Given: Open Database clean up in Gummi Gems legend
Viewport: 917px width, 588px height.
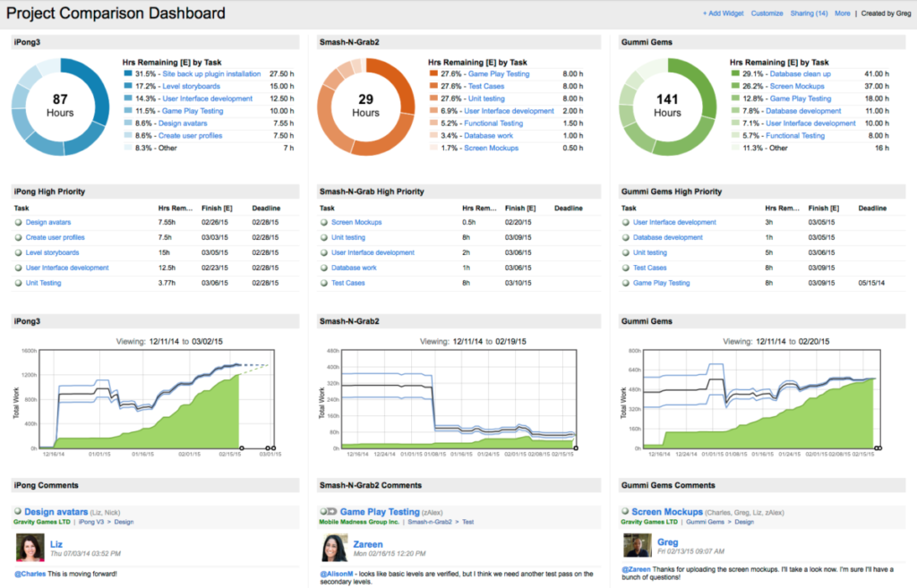Looking at the screenshot, I should [x=801, y=74].
